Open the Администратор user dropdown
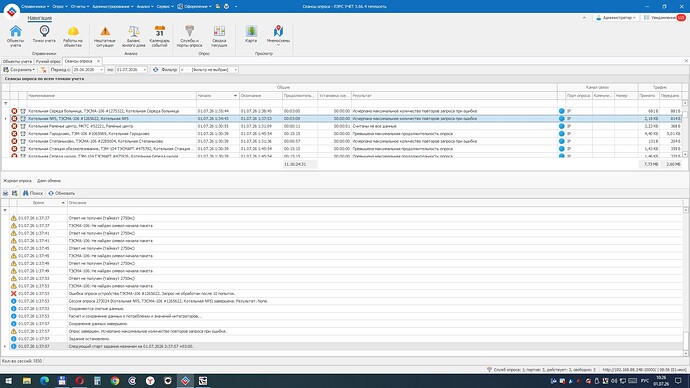Image resolution: width=690 pixels, height=388 pixels. click(x=616, y=18)
